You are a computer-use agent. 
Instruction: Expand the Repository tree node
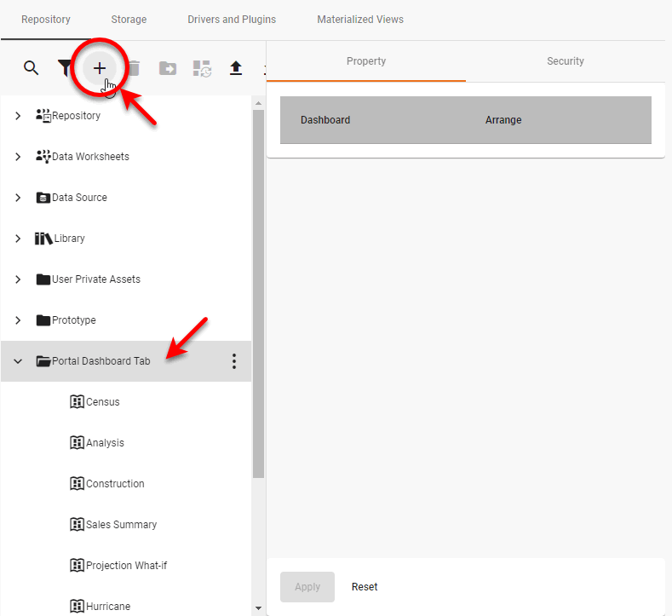18,116
